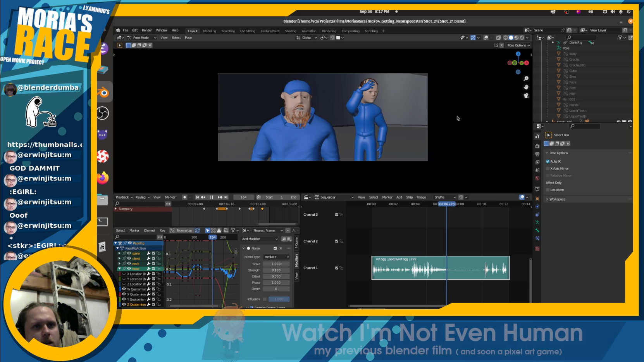Open the Render properties tab icon
The height and width of the screenshot is (362, 644).
tap(537, 146)
